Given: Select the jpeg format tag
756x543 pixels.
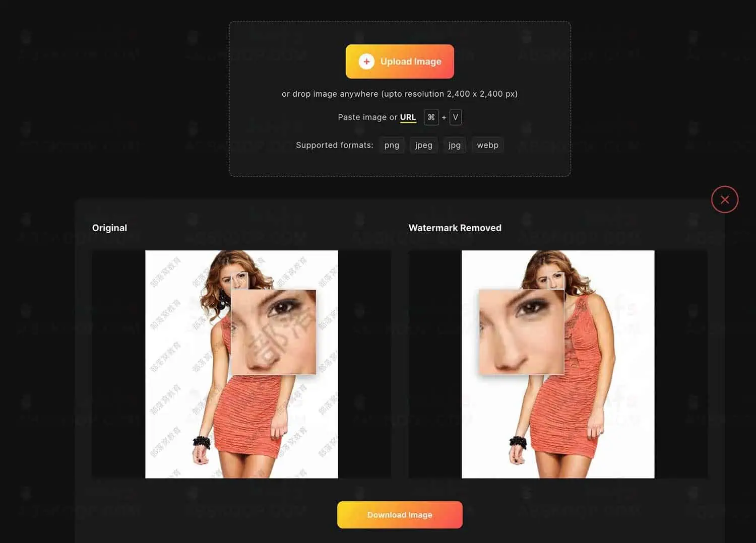Looking at the screenshot, I should pyautogui.click(x=423, y=145).
